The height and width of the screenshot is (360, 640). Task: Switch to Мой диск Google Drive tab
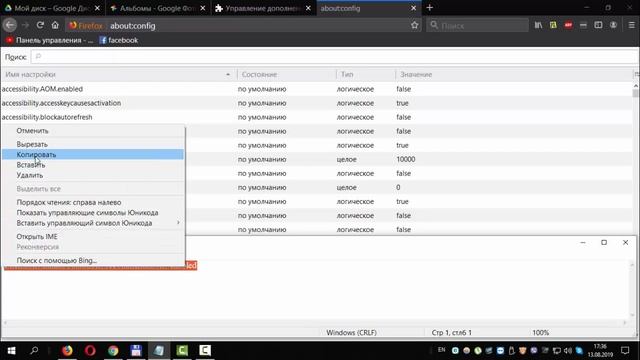(52, 8)
